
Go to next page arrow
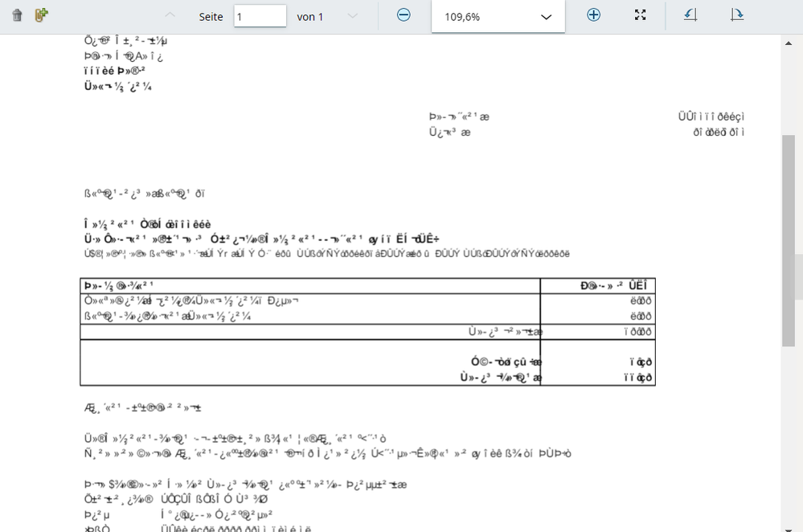click(352, 16)
